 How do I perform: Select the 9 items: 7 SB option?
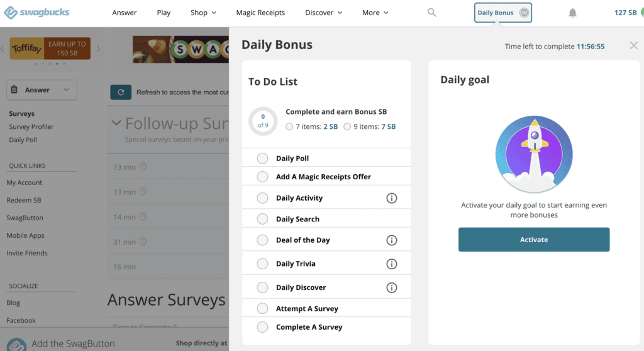click(x=347, y=126)
